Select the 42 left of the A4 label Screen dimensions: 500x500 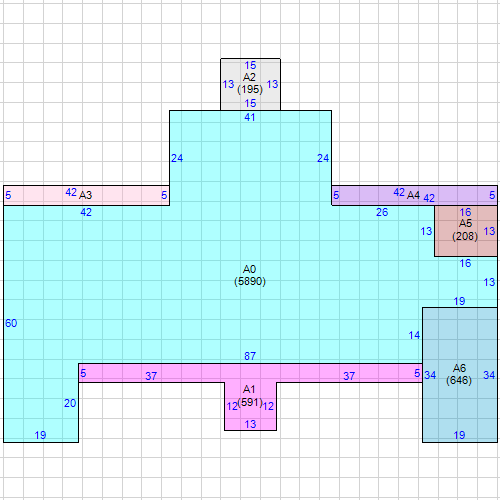pos(399,192)
